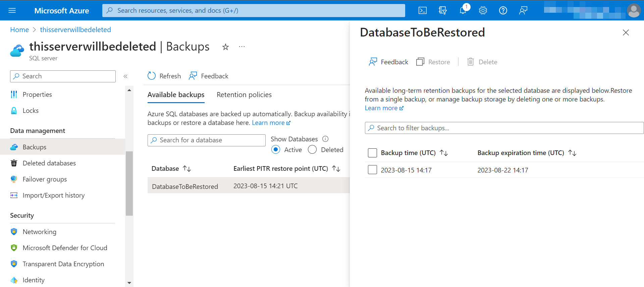Collapse the left navigation with double chevron

pos(125,76)
